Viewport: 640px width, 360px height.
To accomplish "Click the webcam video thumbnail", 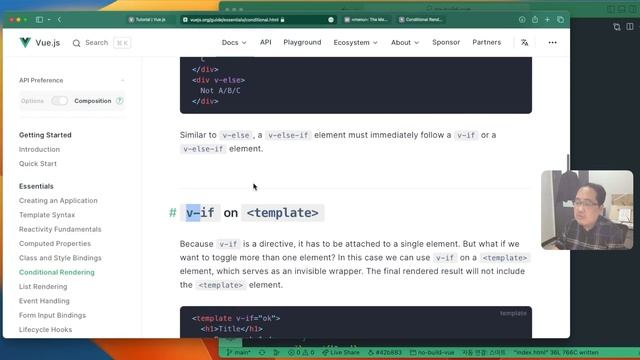I will pyautogui.click(x=587, y=210).
